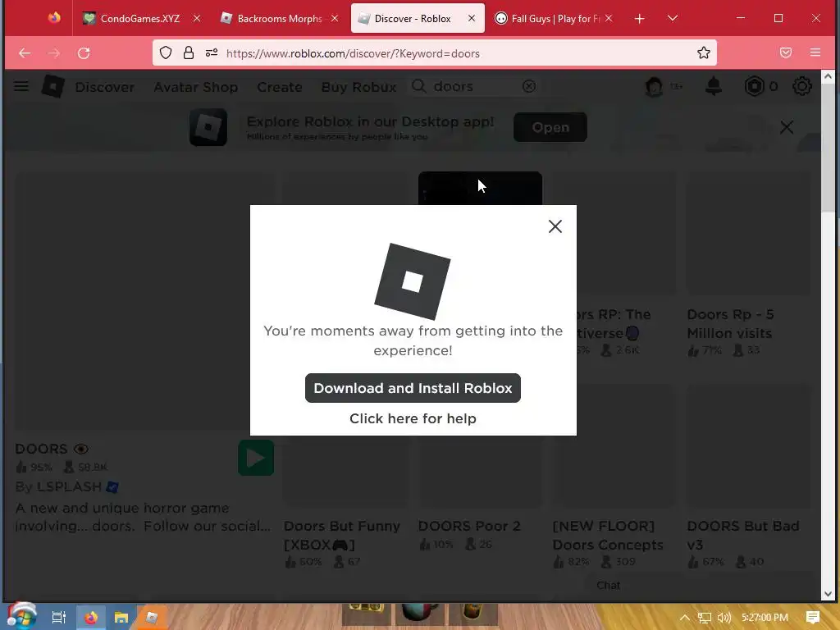The width and height of the screenshot is (840, 630).
Task: Reload the current page
Action: [x=84, y=53]
